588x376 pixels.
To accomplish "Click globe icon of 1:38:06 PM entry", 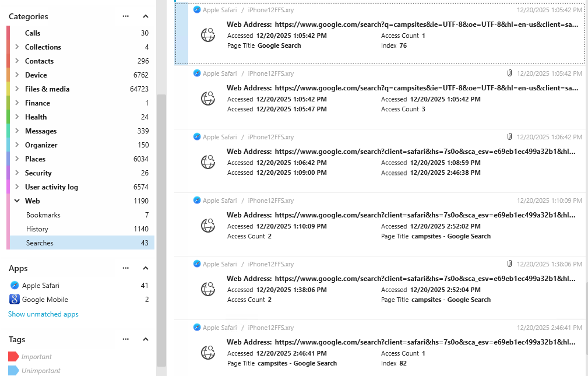I will [x=208, y=289].
